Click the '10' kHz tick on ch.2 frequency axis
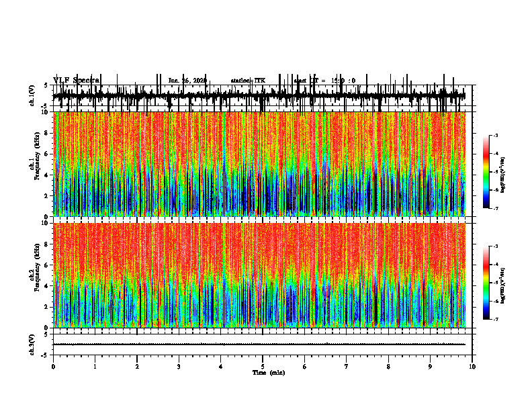The width and height of the screenshot is (532, 411). pyautogui.click(x=46, y=223)
